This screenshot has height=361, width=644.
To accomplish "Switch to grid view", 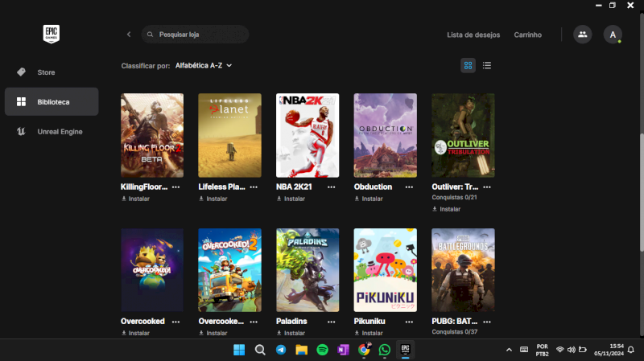I will point(468,65).
